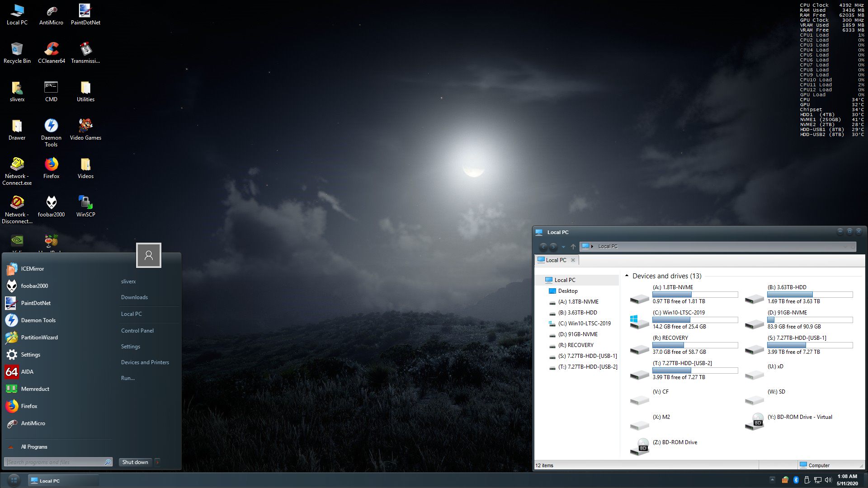
Task: Open the Bluetooth system tray icon
Action: 797,480
